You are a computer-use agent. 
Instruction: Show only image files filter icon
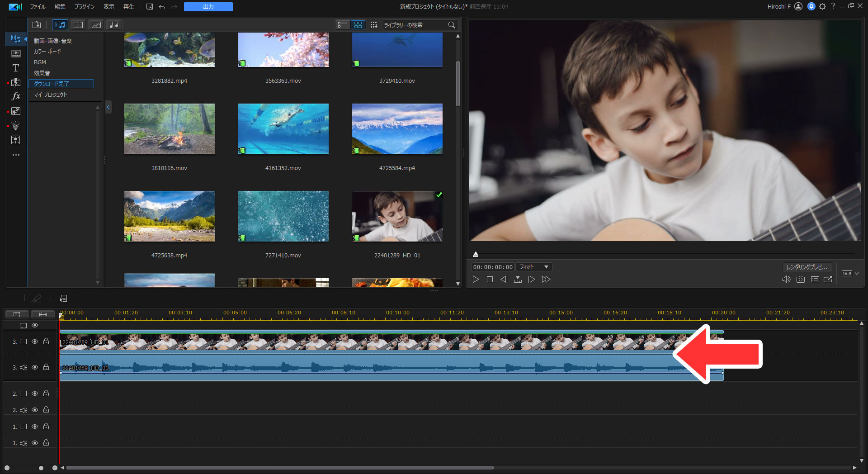(x=96, y=25)
